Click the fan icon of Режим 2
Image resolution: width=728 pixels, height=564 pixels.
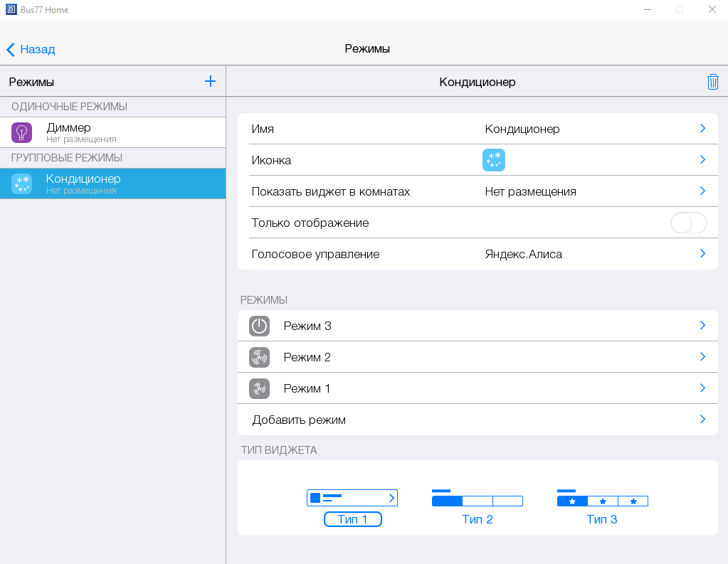(x=260, y=357)
